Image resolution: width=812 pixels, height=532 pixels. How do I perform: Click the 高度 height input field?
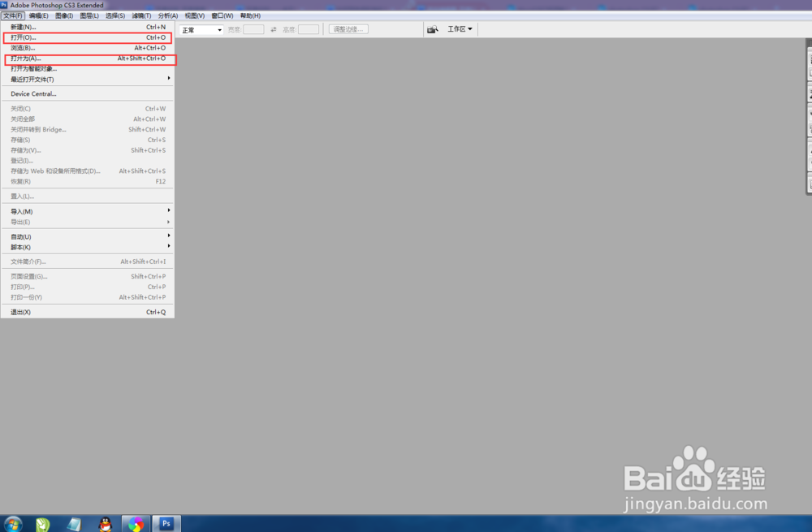309,29
